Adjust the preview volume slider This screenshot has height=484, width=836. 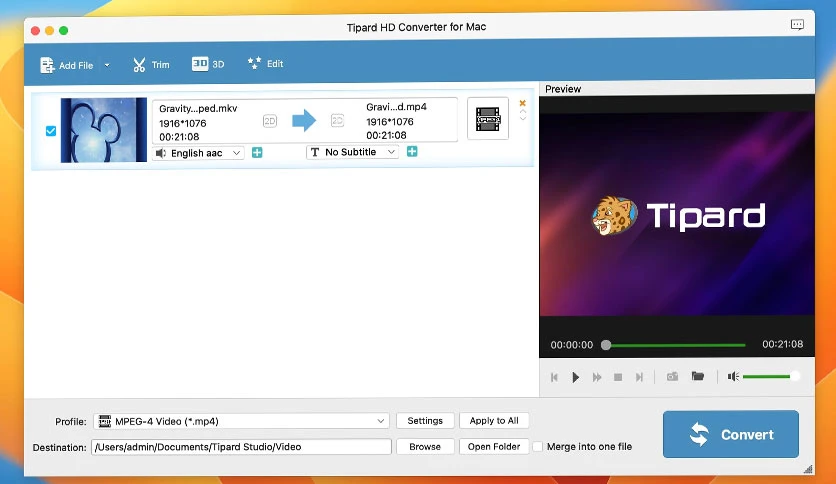tap(770, 376)
